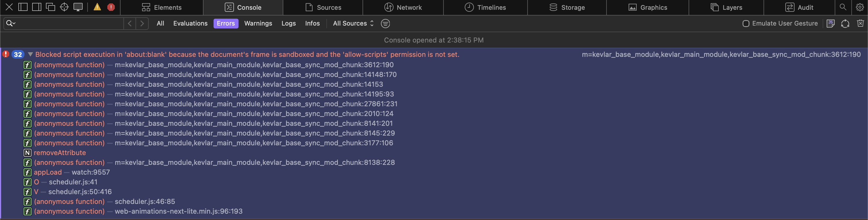Click the circular filter options icon
This screenshot has width=868, height=220.
385,23
